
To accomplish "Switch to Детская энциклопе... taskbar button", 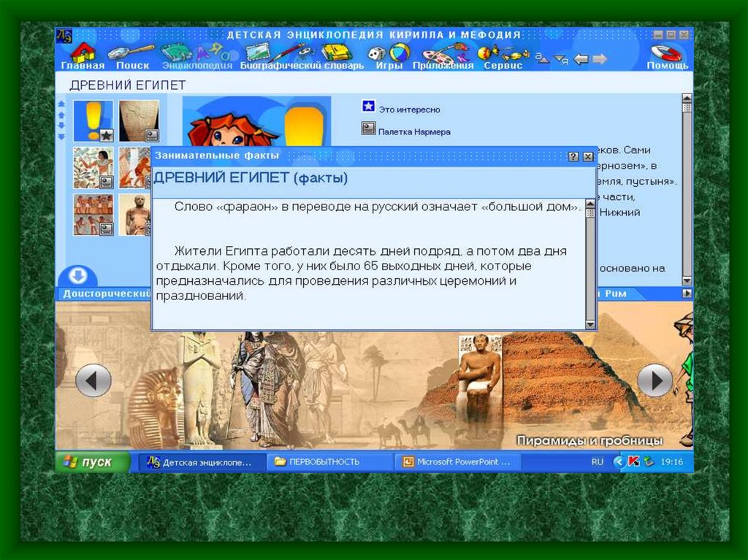I will tap(202, 461).
